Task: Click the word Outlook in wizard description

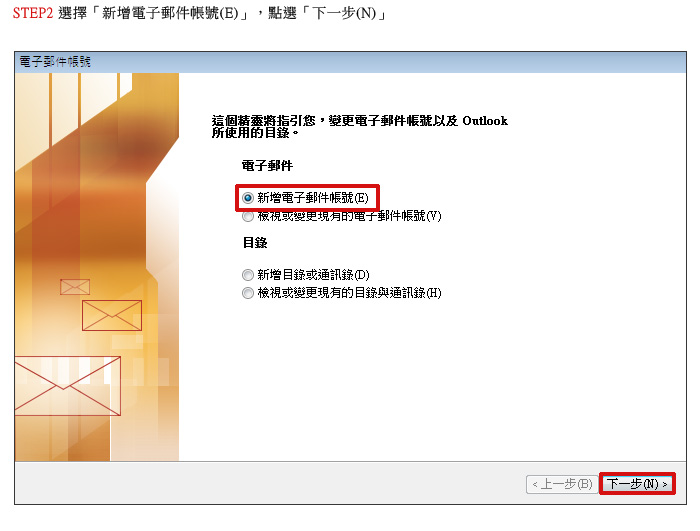Action: point(485,121)
